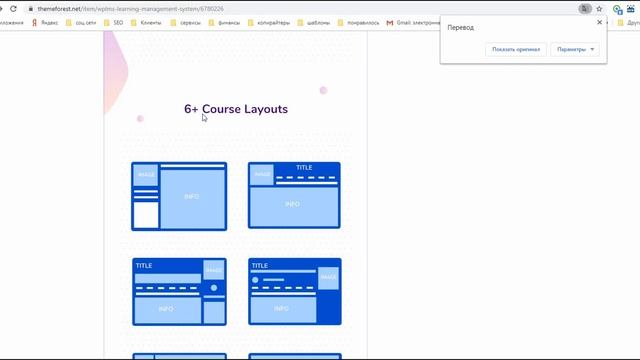Open the 'соц сети' bookmark folder

(x=81, y=23)
